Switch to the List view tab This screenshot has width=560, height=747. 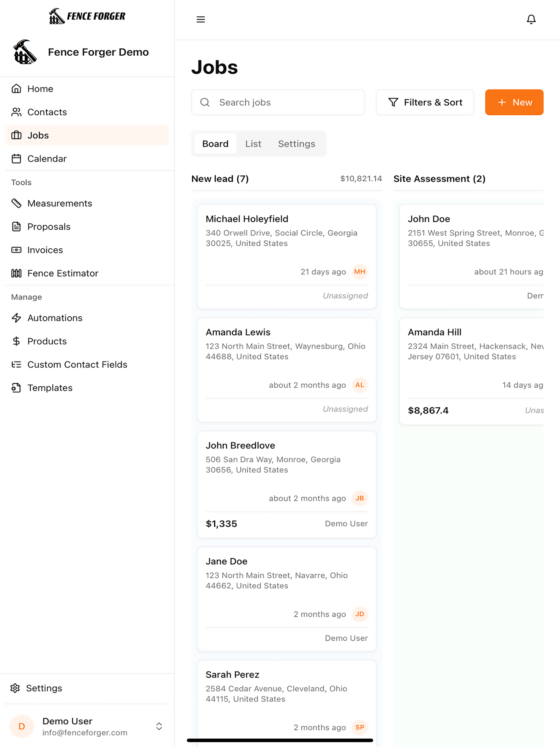(253, 144)
